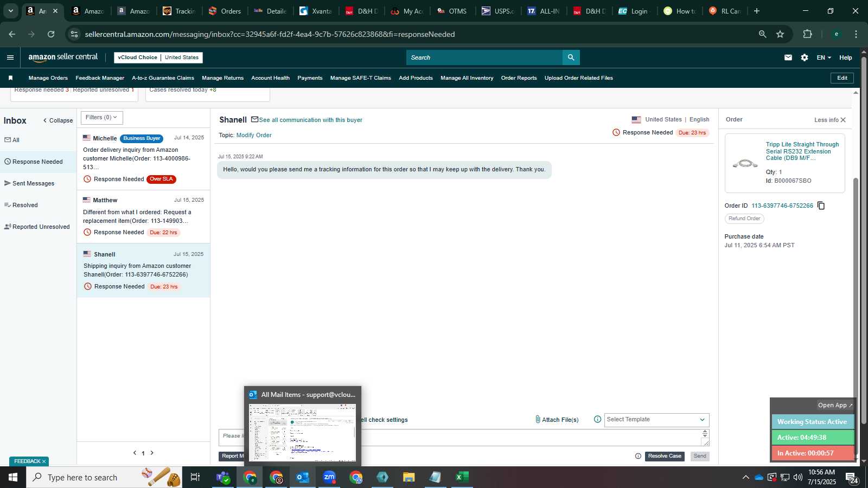Open Account Health in the nav bar
This screenshot has width=868, height=488.
tap(270, 78)
